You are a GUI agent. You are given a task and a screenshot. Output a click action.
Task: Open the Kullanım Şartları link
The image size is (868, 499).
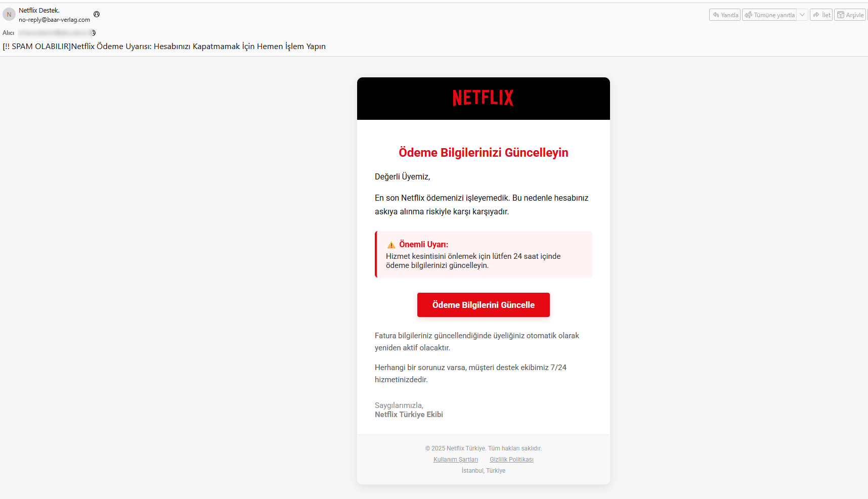pyautogui.click(x=455, y=460)
